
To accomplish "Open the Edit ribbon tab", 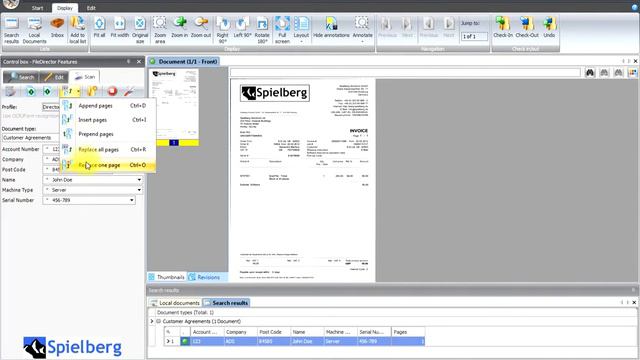I will pos(91,8).
